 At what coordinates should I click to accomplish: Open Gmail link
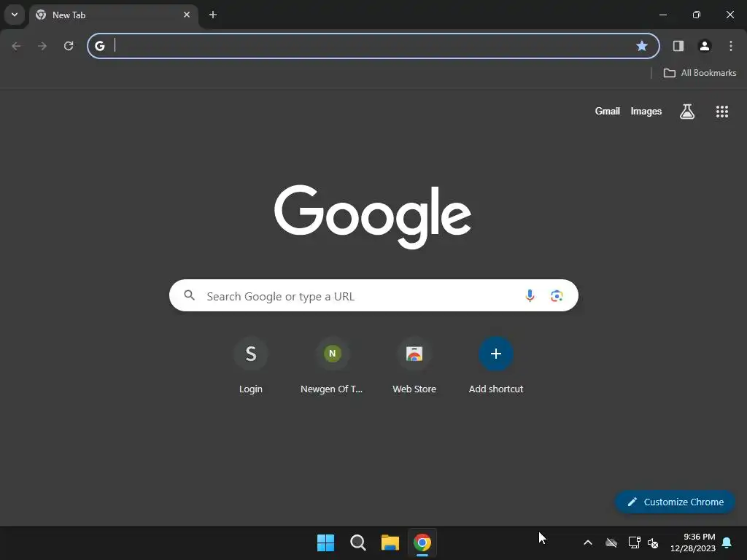click(x=608, y=111)
